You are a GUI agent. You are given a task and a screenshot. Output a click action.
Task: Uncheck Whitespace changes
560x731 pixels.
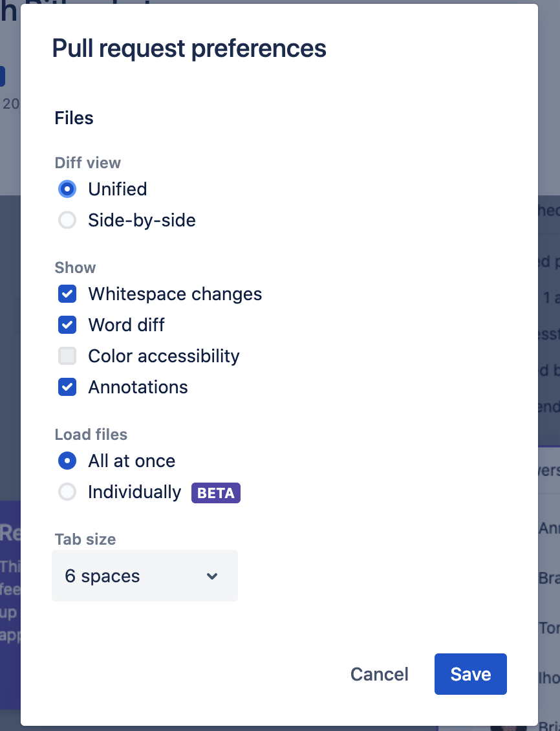(x=67, y=294)
